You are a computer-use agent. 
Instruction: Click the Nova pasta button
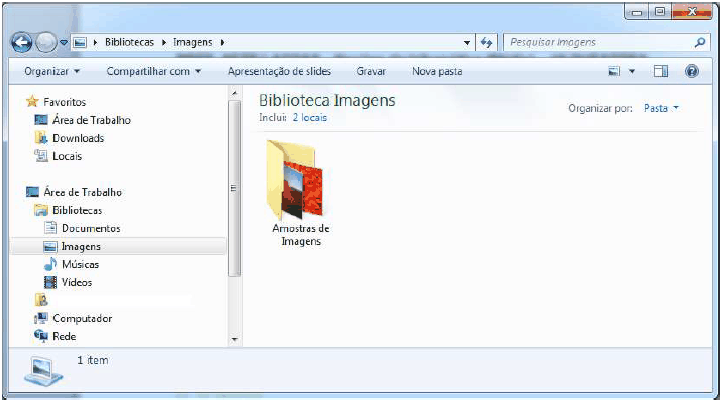437,72
